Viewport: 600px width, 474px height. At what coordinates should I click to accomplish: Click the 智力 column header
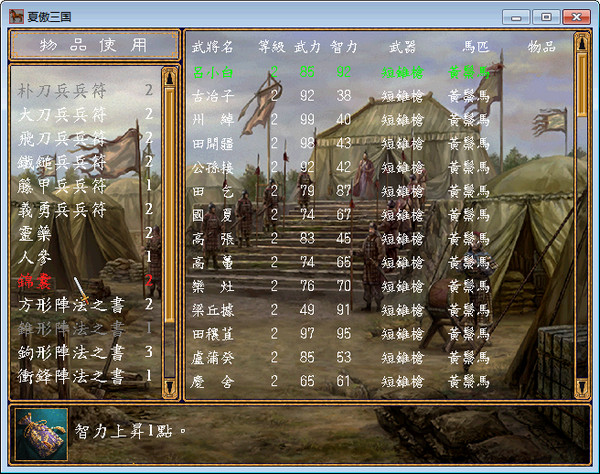(344, 47)
